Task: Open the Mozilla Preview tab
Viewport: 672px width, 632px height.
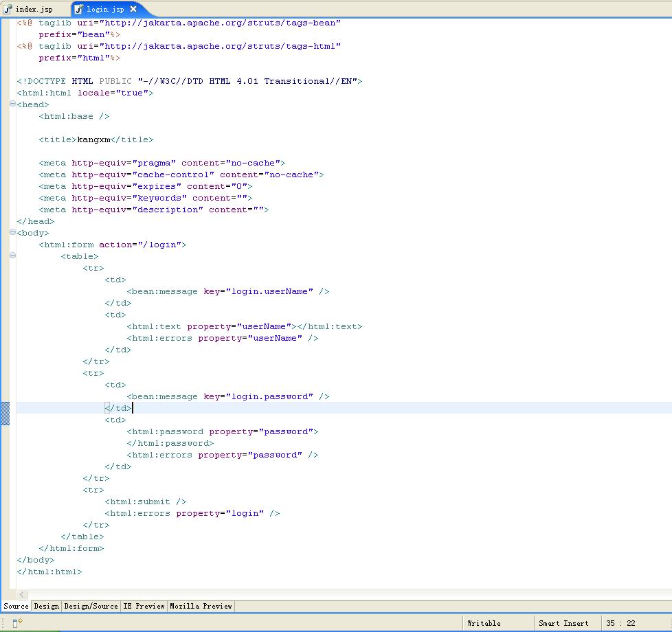Action: (x=201, y=607)
